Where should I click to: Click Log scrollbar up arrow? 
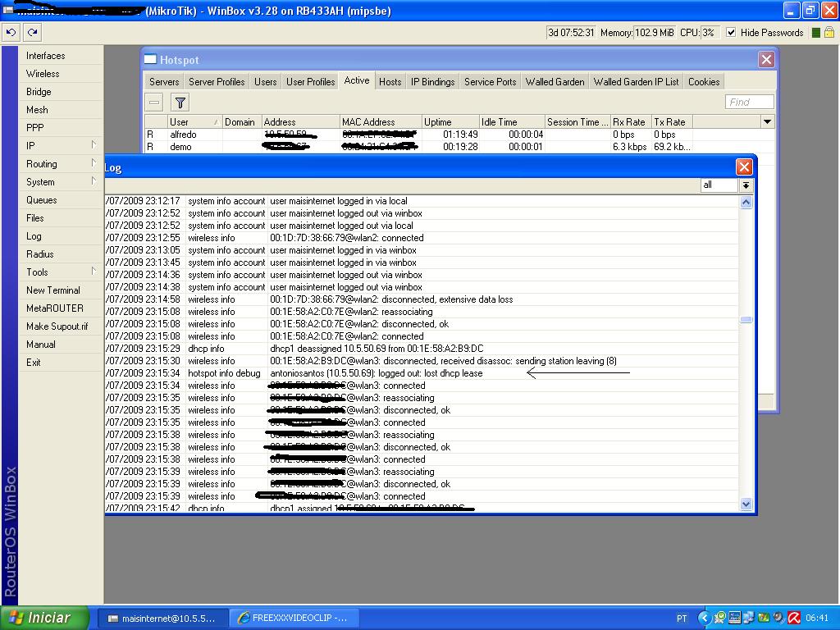pyautogui.click(x=746, y=202)
